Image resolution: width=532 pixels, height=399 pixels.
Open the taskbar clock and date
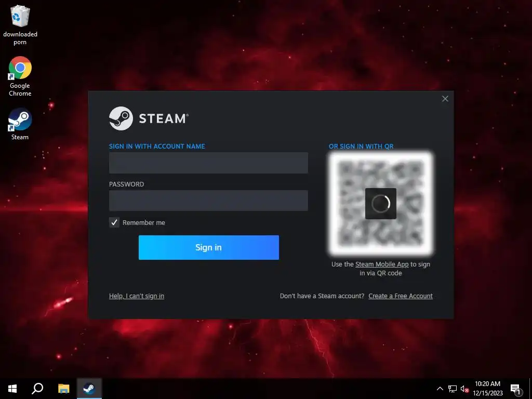point(487,389)
